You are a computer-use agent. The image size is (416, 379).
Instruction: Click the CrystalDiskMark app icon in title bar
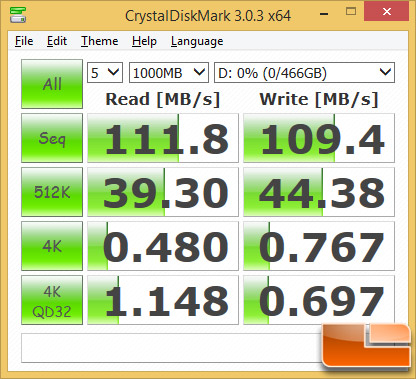click(18, 15)
